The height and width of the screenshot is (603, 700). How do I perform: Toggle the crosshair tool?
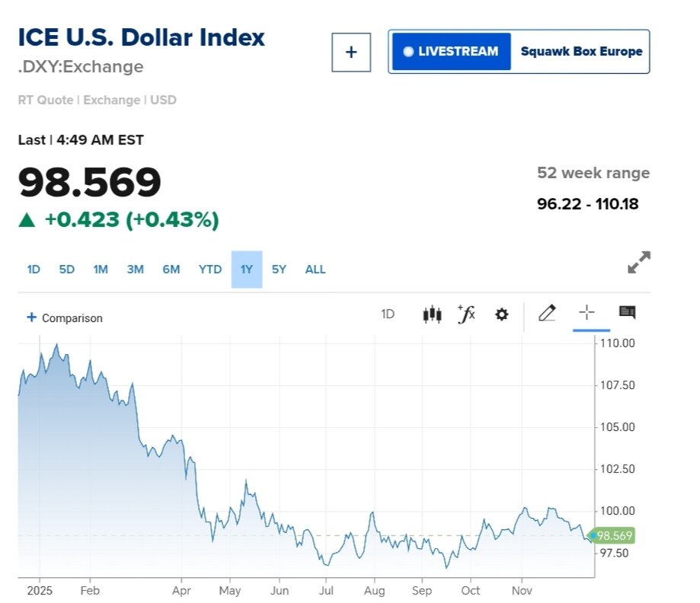(x=587, y=312)
